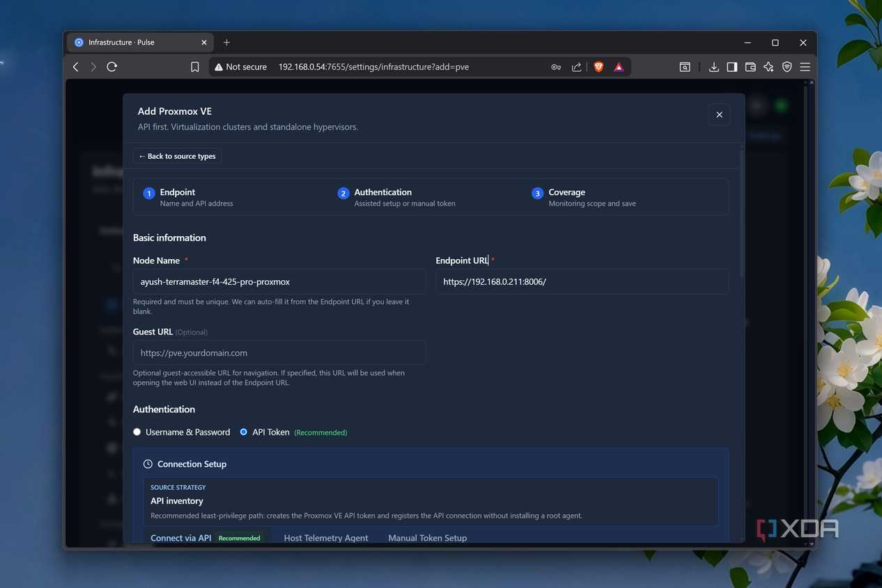882x588 pixels.
Task: Open Brave VPN shield icon
Action: (787, 67)
